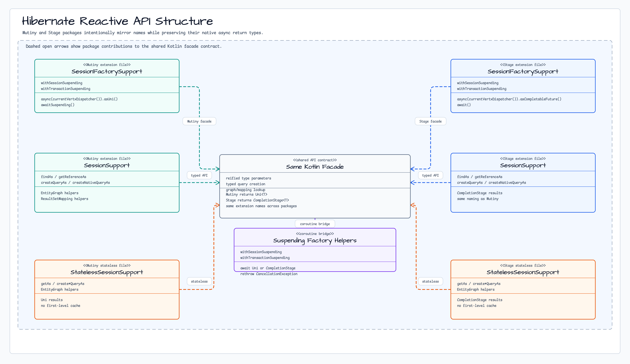Viewport: 630px width, 364px height.
Task: Select 'Stage returns CompletionStage<T>' line
Action: [x=257, y=200]
